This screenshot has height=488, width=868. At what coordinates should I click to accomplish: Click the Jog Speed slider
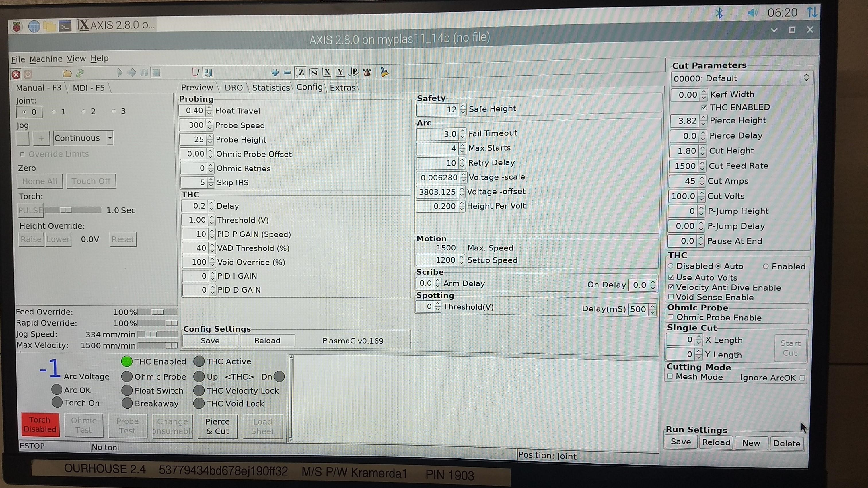point(157,334)
